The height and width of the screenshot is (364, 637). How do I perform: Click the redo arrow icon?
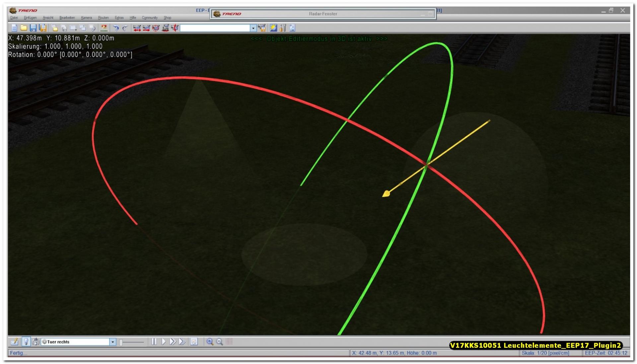pos(125,28)
